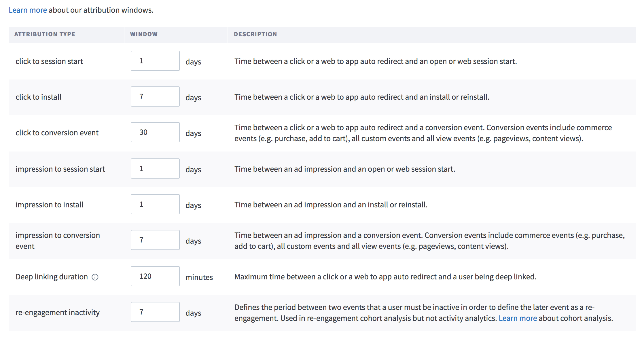Open the Learn more cohort analysis link
644x337 pixels.
coord(518,318)
